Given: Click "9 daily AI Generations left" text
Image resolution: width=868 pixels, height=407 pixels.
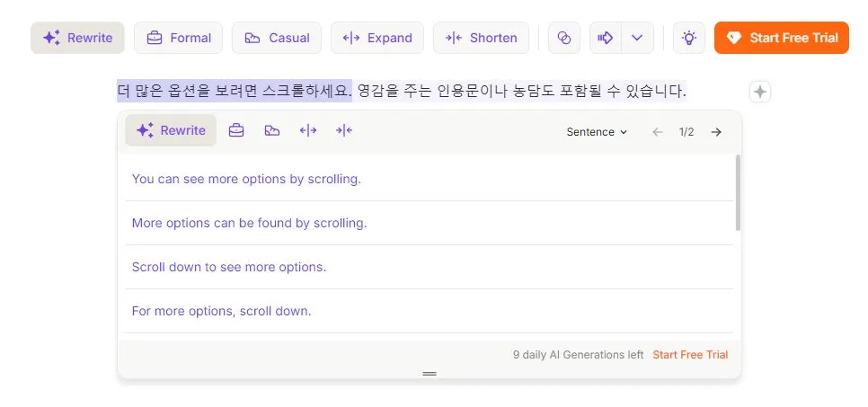Looking at the screenshot, I should click(x=579, y=354).
